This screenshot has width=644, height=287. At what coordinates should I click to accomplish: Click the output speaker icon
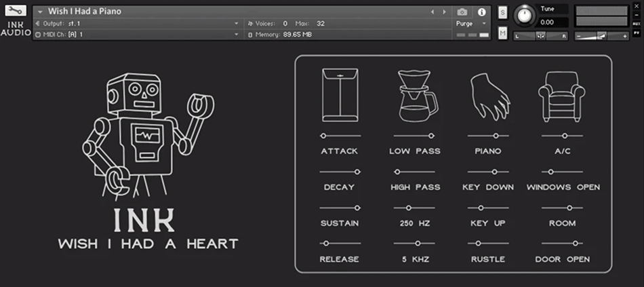[x=38, y=24]
